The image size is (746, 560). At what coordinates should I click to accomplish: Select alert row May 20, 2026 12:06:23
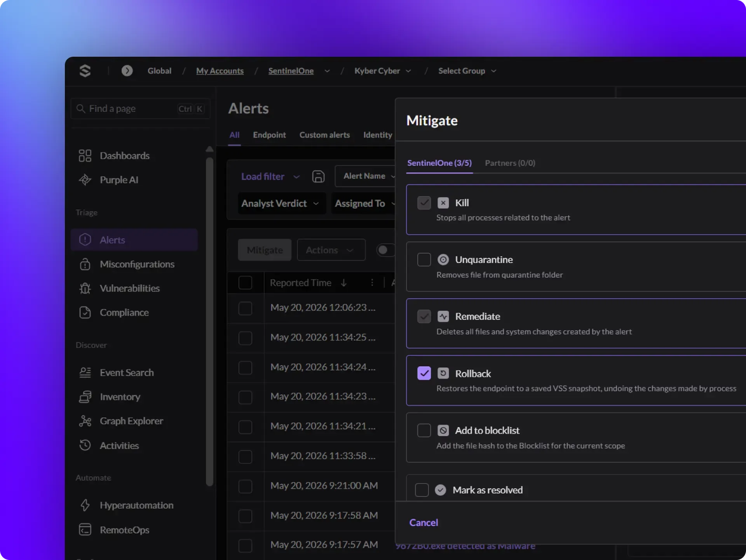(x=245, y=308)
